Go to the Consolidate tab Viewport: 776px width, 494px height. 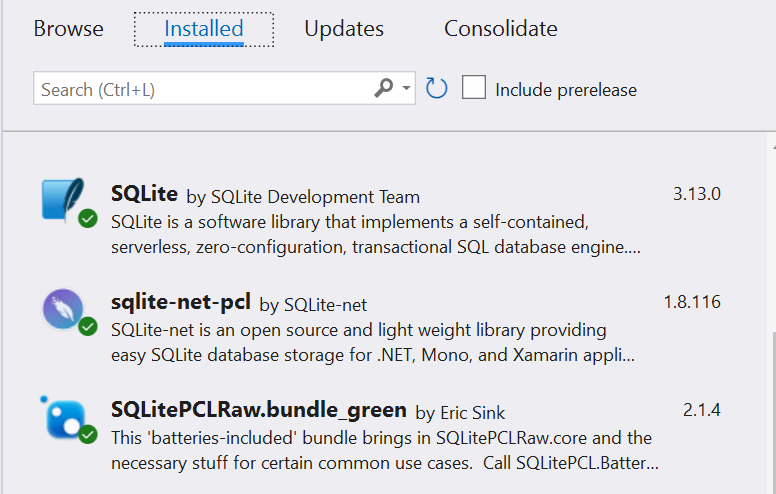pyautogui.click(x=501, y=28)
